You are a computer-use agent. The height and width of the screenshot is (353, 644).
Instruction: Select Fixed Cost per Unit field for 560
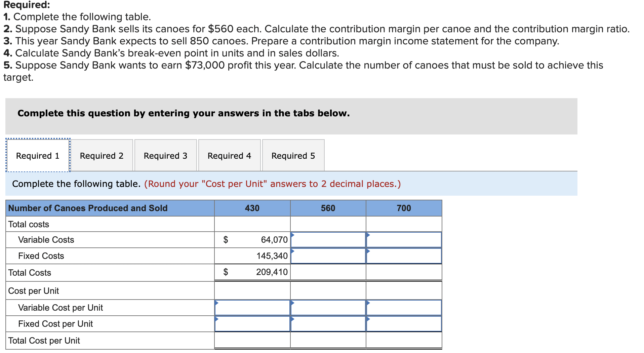[x=328, y=324]
